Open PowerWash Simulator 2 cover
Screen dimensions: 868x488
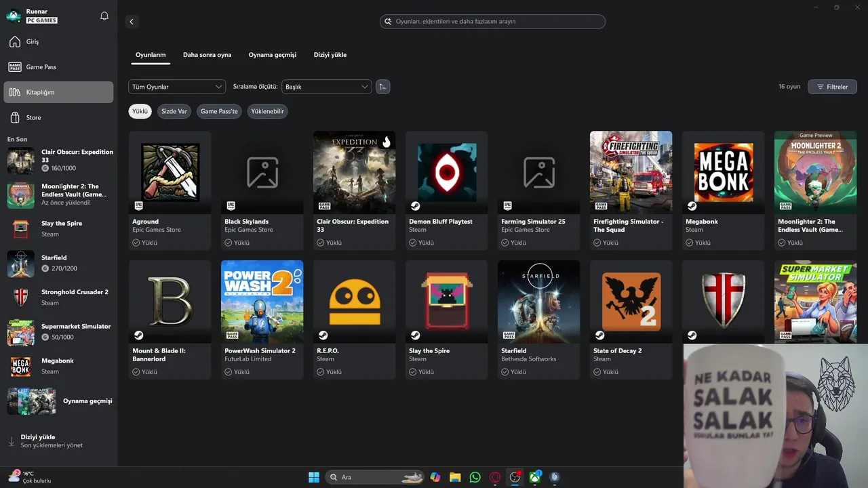click(262, 302)
